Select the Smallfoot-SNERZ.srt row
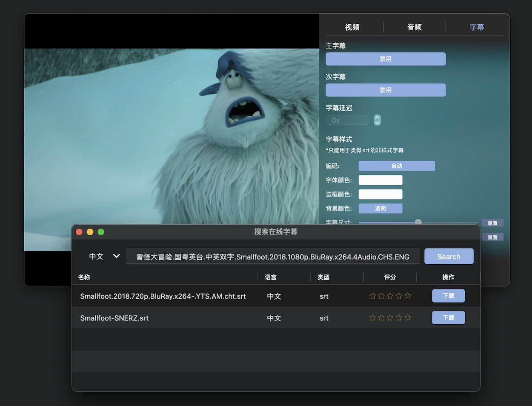 pos(276,318)
